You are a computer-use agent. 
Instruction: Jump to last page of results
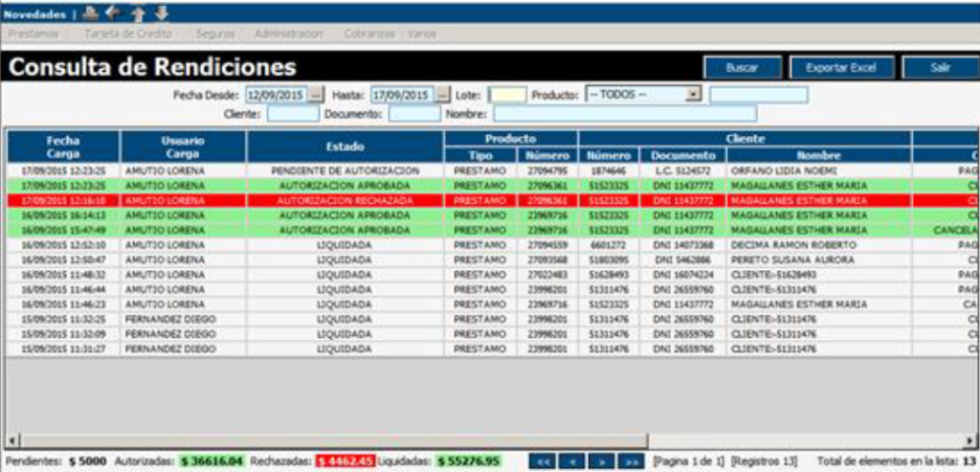coord(630,461)
